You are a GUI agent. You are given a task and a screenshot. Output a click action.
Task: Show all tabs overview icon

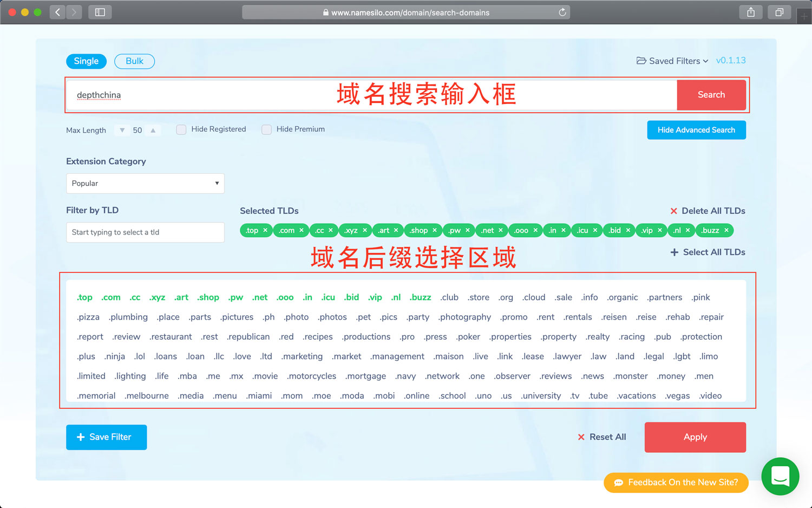(x=779, y=12)
